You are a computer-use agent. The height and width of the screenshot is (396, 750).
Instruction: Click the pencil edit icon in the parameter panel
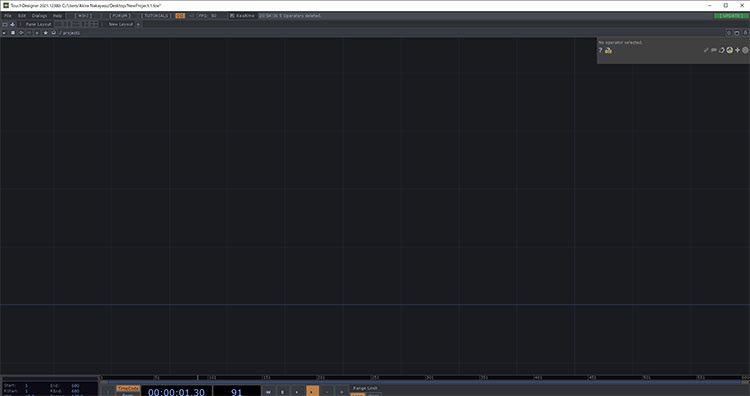pyautogui.click(x=706, y=50)
